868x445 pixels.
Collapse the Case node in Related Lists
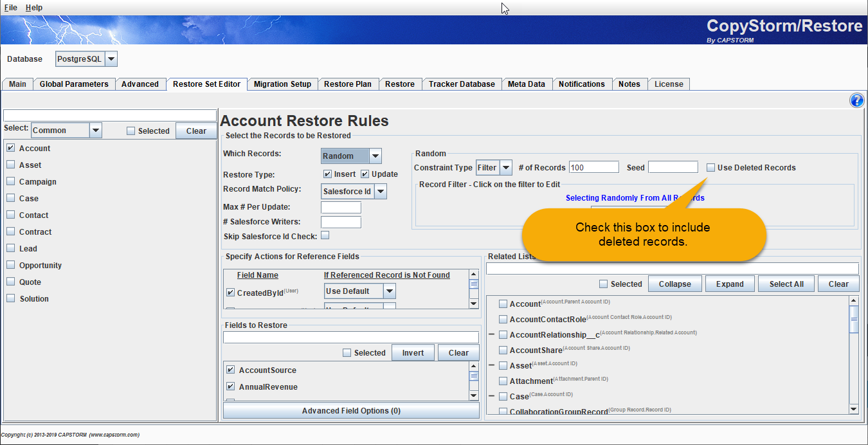(492, 396)
